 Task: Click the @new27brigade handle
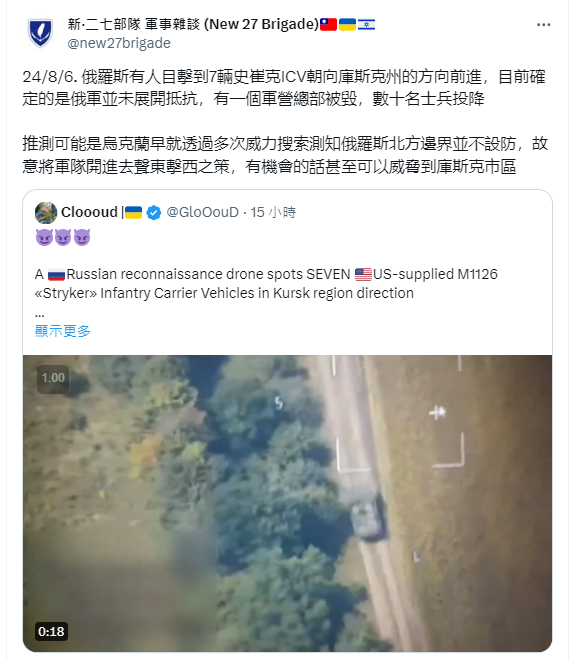pyautogui.click(x=119, y=43)
